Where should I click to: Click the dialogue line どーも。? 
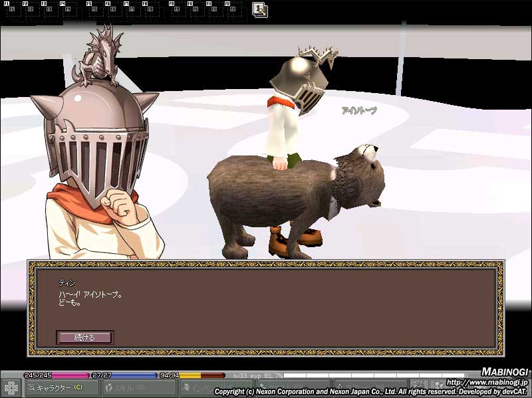pos(70,302)
